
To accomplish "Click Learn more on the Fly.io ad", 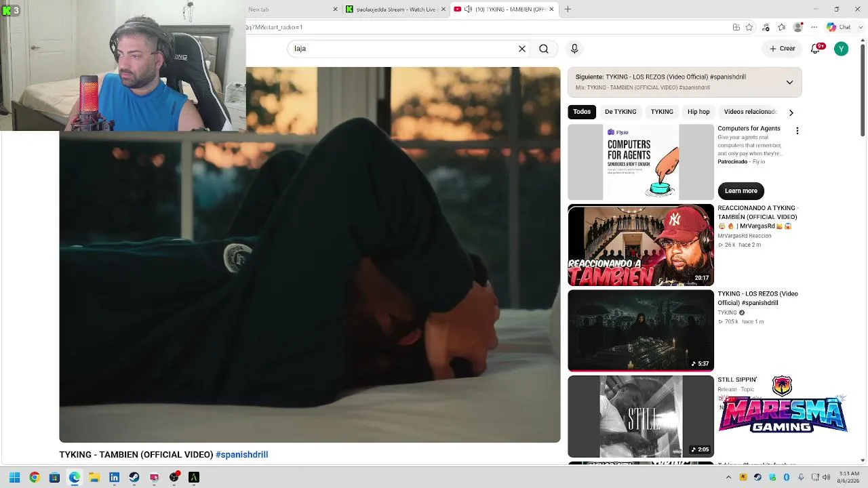I will pyautogui.click(x=741, y=191).
